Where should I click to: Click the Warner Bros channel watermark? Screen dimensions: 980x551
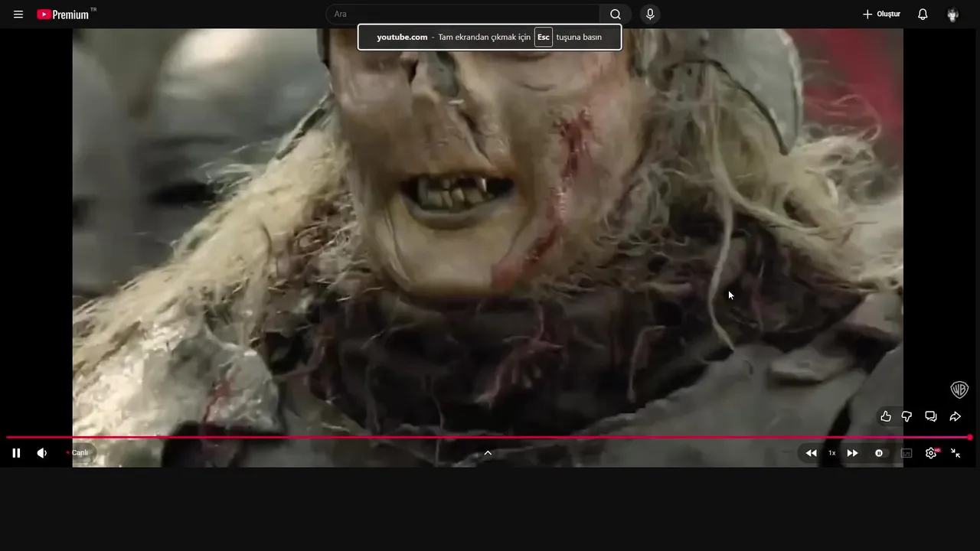click(x=959, y=390)
